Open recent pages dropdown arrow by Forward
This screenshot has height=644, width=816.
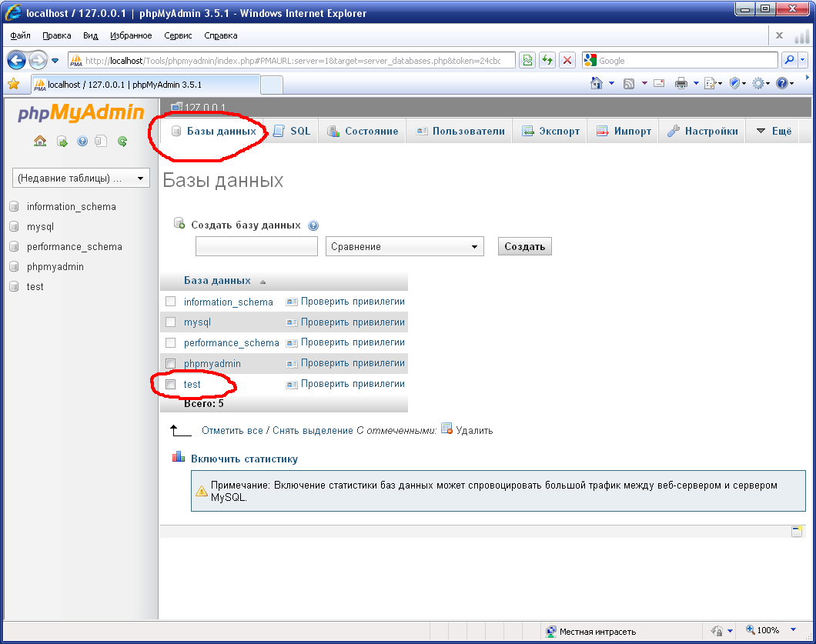[55, 61]
